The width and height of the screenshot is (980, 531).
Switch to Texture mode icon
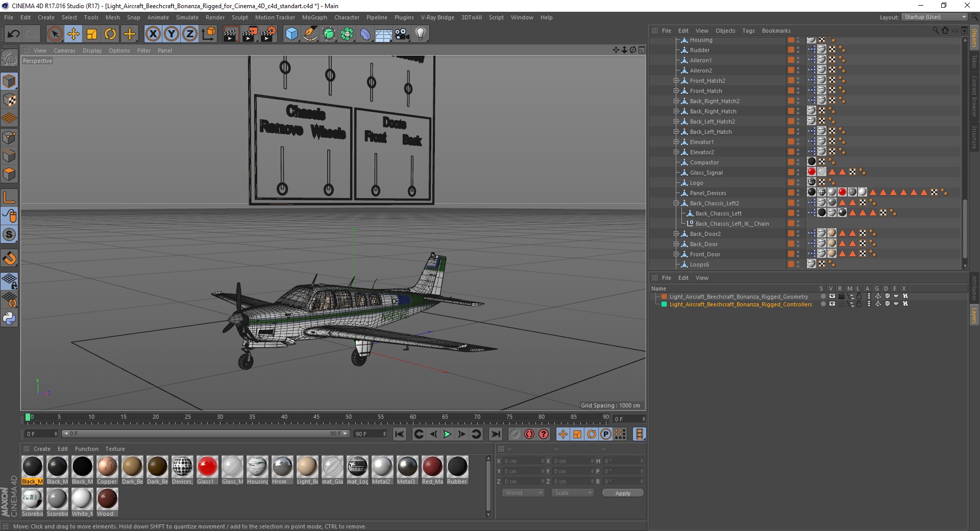(x=9, y=100)
